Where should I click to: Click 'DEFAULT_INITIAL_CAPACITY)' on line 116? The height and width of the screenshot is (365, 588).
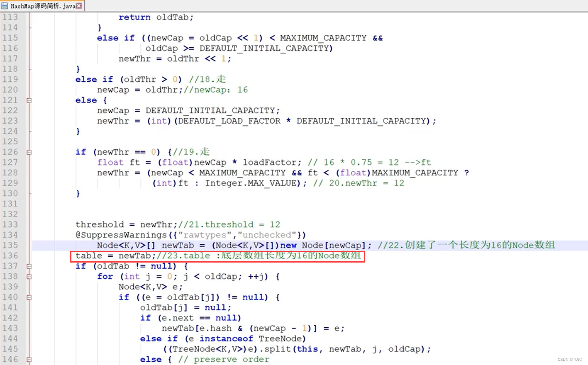coord(266,49)
